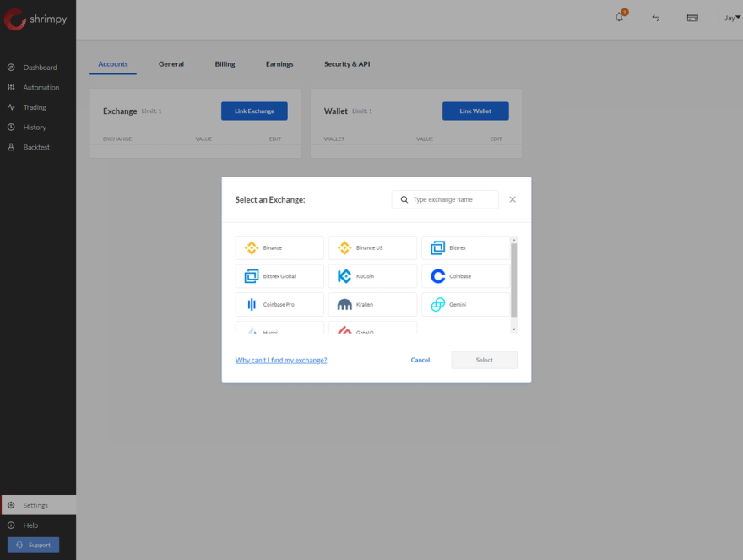
Task: Open Help in the sidebar
Action: coord(38,525)
